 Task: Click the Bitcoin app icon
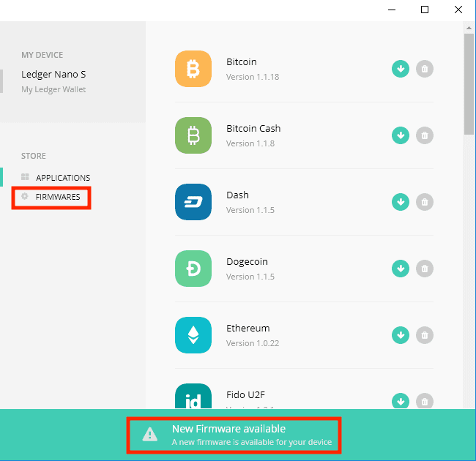tap(193, 69)
